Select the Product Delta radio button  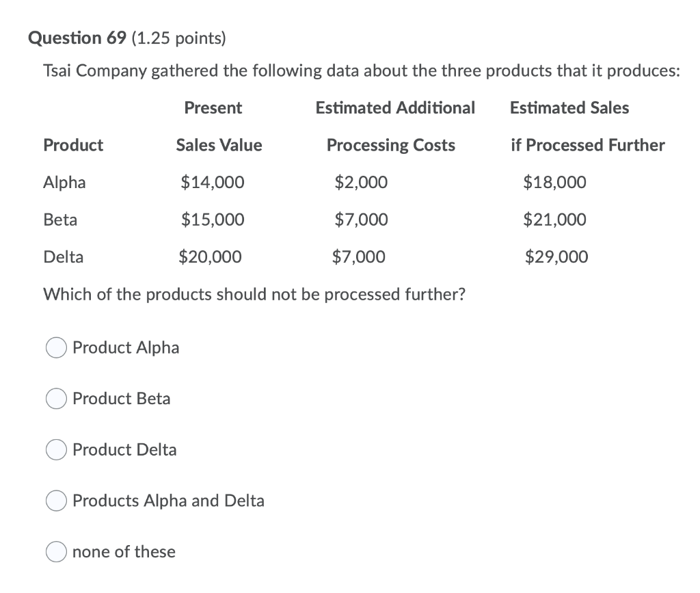point(56,449)
